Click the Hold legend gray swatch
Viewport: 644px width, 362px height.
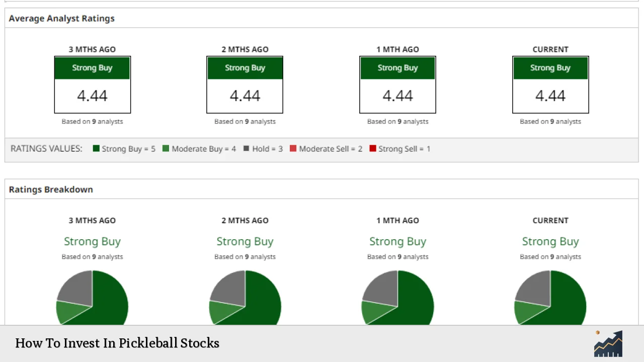tap(247, 148)
